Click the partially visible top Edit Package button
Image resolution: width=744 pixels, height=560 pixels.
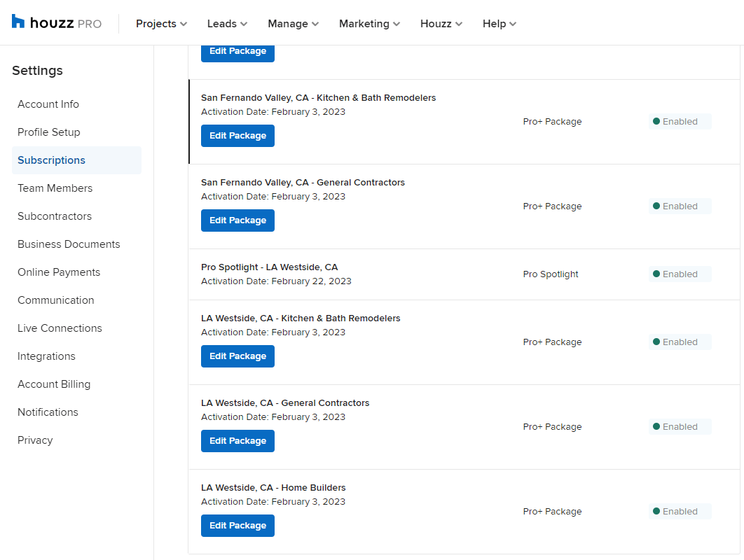click(237, 53)
